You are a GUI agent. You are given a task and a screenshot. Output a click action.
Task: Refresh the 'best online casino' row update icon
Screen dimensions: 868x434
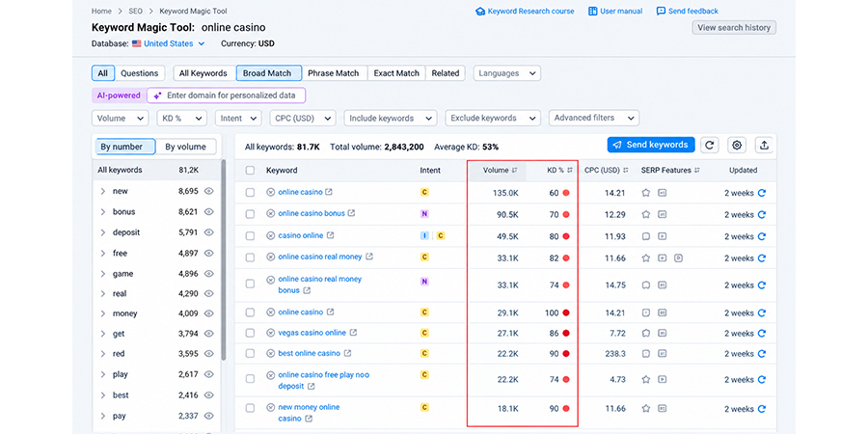point(762,354)
